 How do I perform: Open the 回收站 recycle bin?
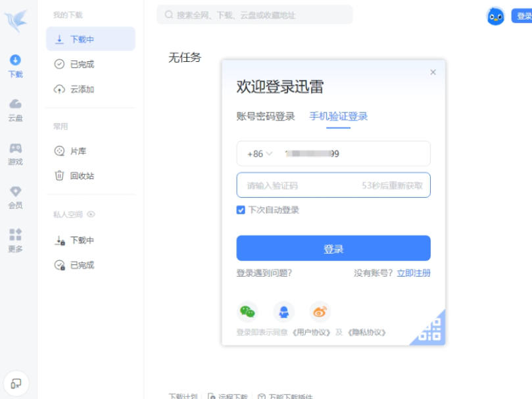[x=91, y=176]
